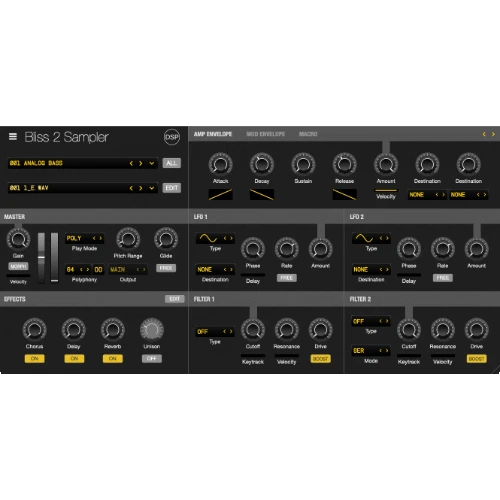Adjust the Reverb effect knob

click(113, 330)
